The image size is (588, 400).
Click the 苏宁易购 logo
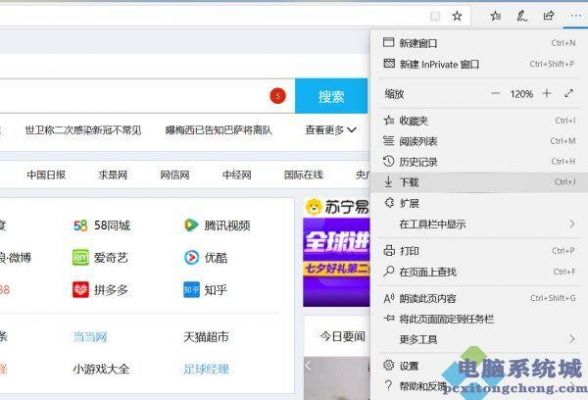[337, 207]
